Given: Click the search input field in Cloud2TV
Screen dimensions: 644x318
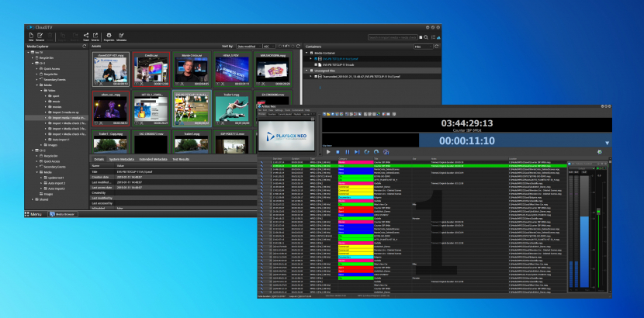Looking at the screenshot, I should [393, 37].
